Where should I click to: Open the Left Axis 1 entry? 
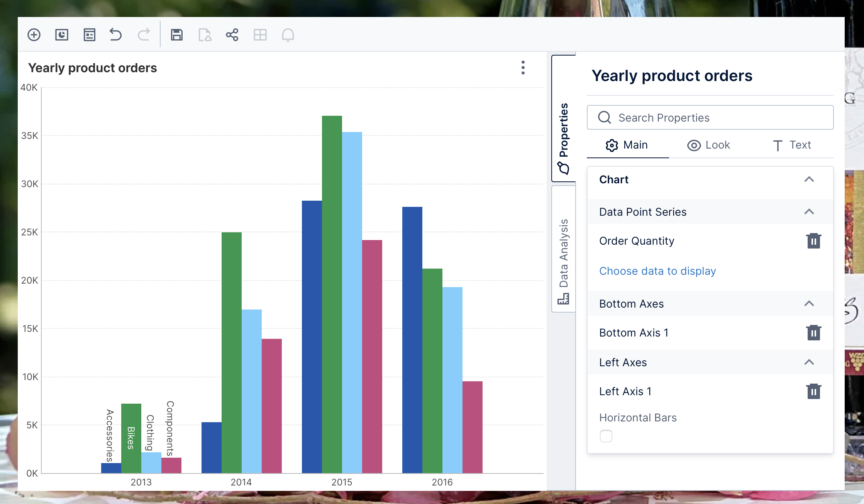pyautogui.click(x=625, y=391)
